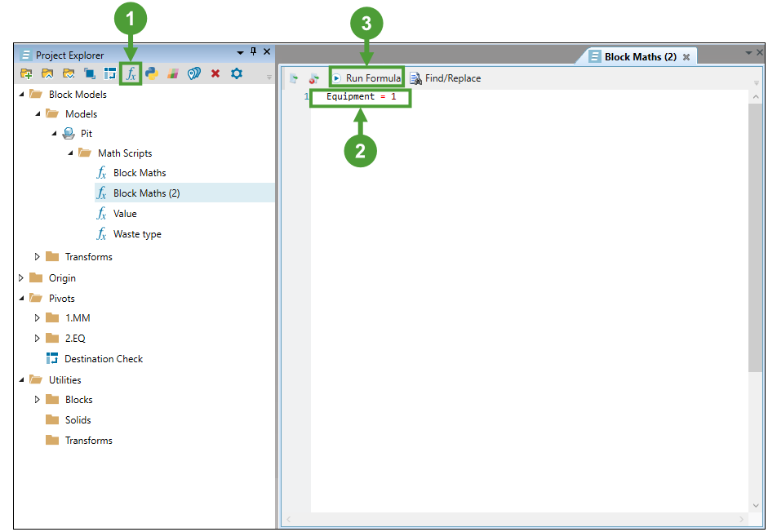Click the editor scroll up arrow
The width and height of the screenshot is (768, 532).
755,97
